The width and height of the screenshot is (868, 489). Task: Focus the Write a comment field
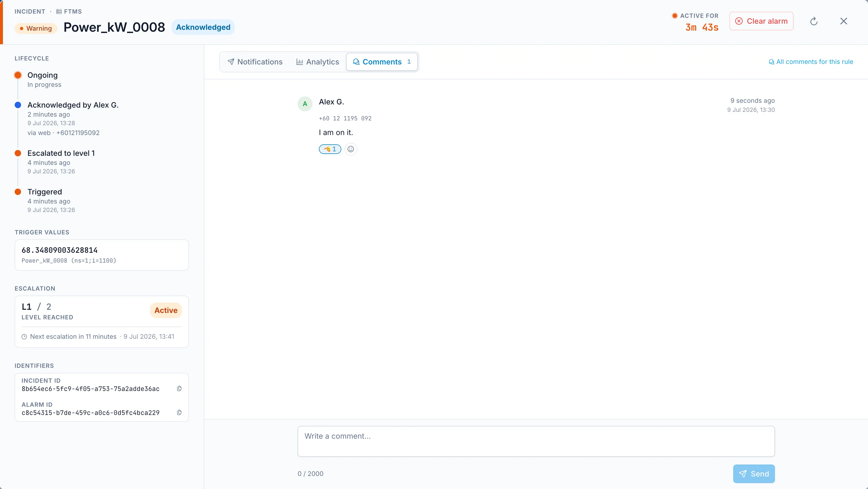536,441
